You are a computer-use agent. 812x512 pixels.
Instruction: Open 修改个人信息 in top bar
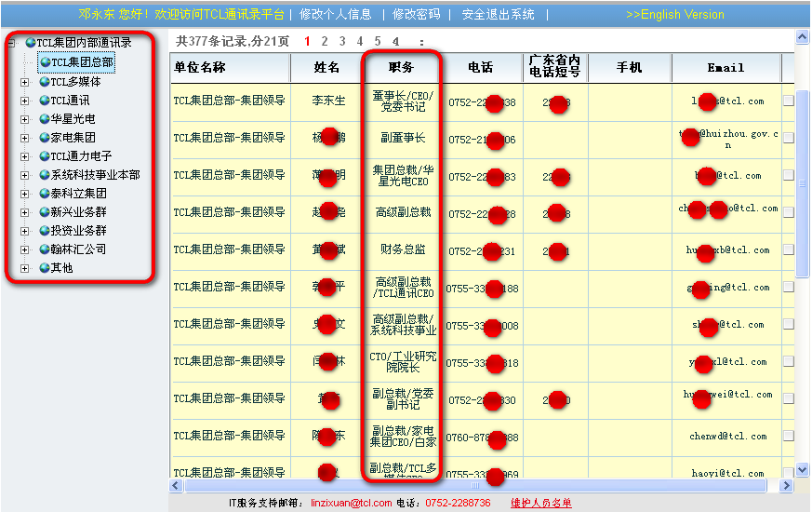(336, 15)
